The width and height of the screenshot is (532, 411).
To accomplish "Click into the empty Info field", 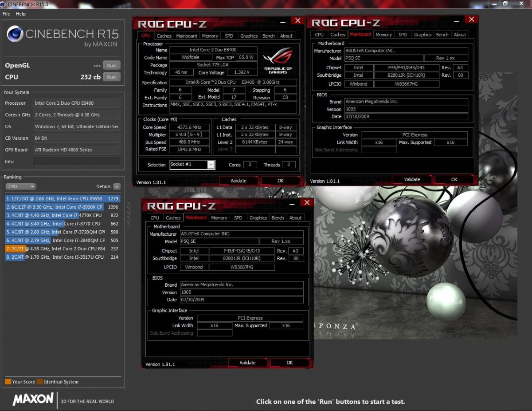I will pos(76,162).
